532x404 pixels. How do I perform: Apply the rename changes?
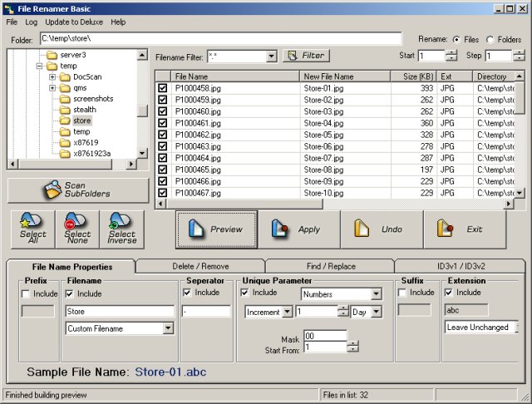point(299,229)
